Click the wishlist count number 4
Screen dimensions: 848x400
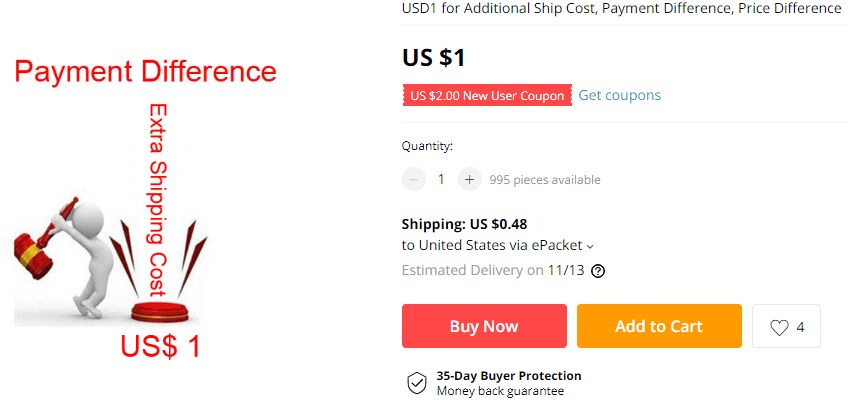[801, 327]
